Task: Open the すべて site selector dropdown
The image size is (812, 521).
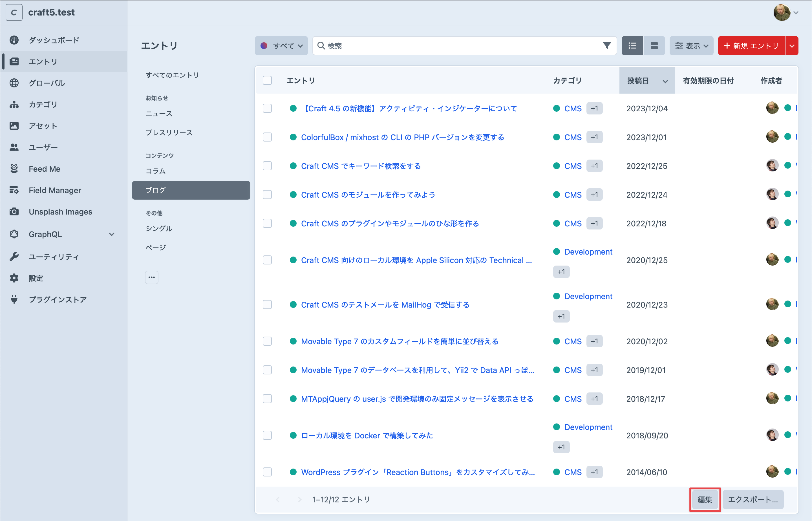Action: pos(281,45)
